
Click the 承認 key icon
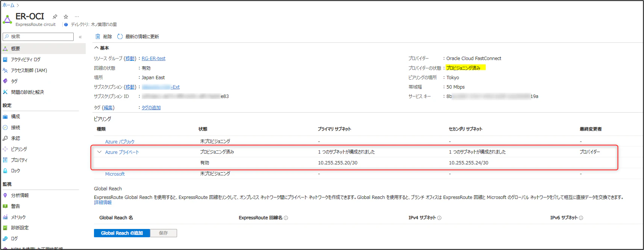(x=5, y=138)
